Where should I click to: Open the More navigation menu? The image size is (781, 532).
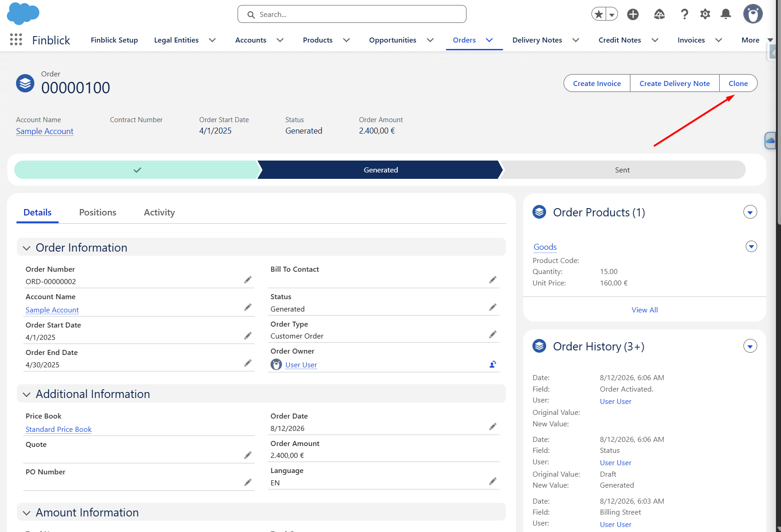pos(757,40)
